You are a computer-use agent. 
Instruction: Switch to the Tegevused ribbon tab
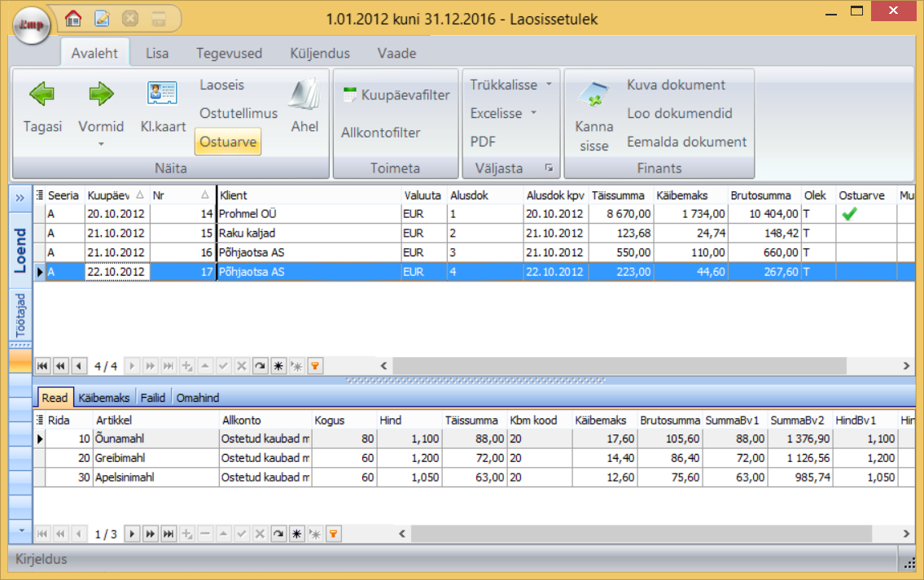(x=229, y=54)
